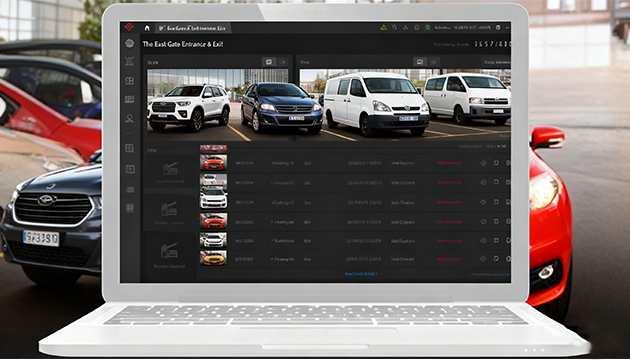This screenshot has width=630, height=360.
Task: Open the notification bell icon
Action: point(417,27)
